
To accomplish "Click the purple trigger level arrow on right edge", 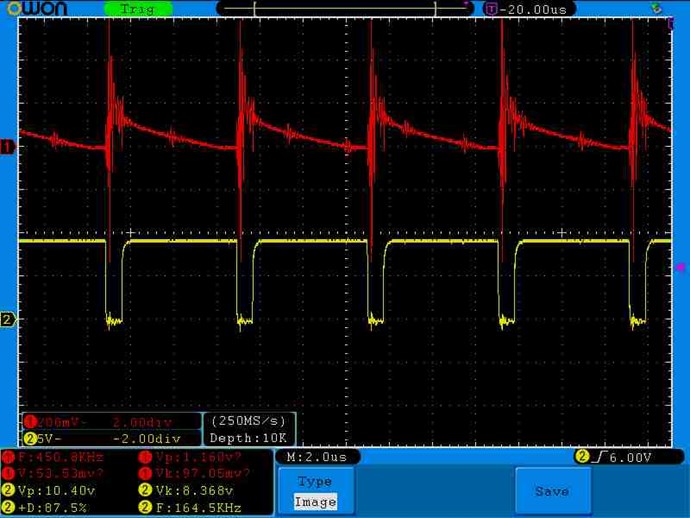I will 682,267.
